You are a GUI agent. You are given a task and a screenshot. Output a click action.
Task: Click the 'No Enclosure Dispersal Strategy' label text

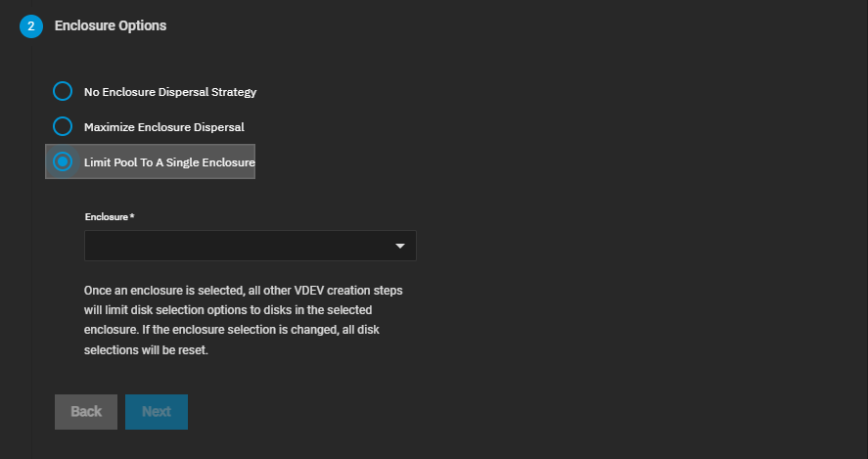169,92
